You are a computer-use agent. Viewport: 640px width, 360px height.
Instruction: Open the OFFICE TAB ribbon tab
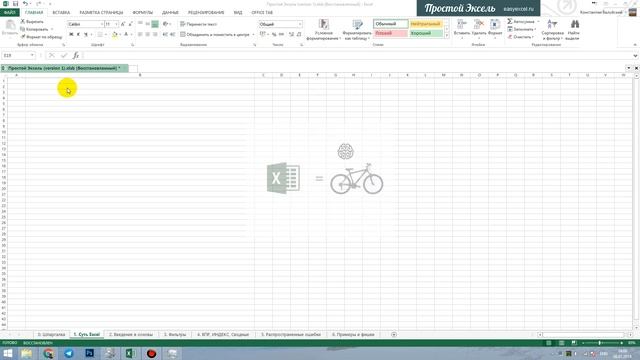click(x=262, y=13)
